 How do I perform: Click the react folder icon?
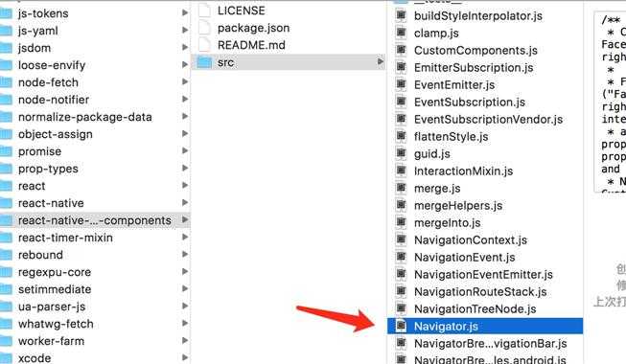(6, 186)
